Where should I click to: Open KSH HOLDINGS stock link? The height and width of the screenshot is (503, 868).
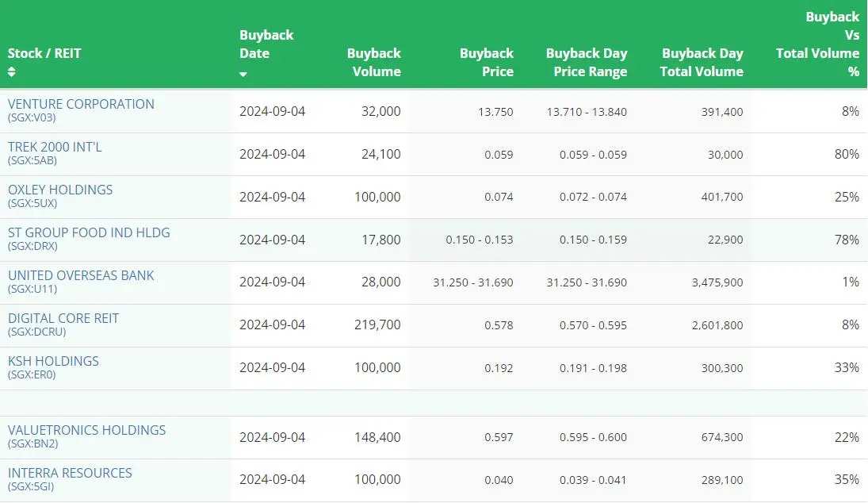click(x=53, y=361)
